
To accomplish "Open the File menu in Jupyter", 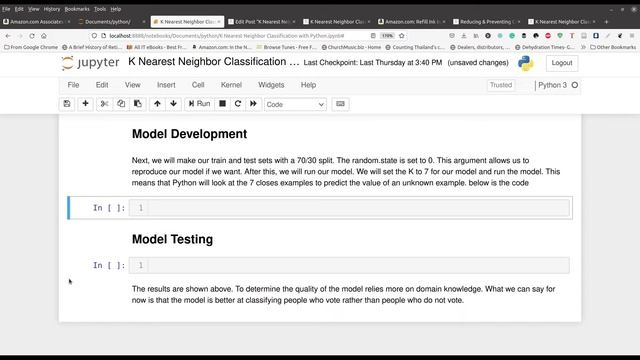I will click(x=73, y=85).
